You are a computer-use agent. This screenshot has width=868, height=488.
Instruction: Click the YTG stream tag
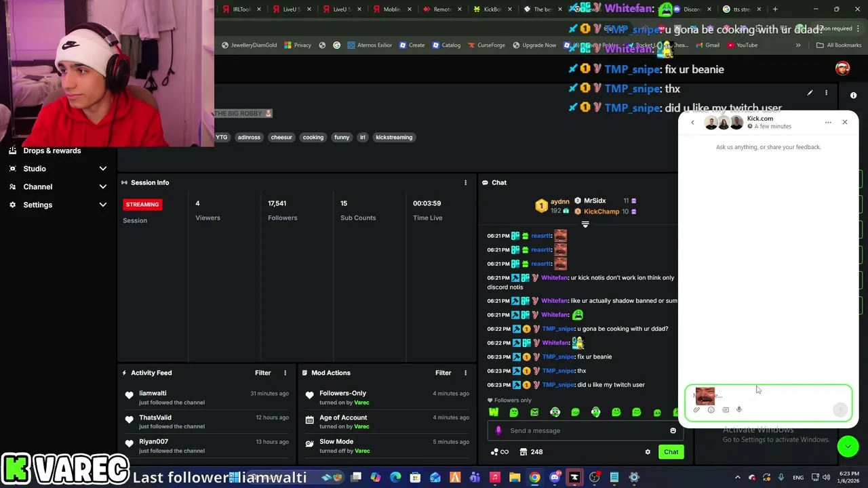pyautogui.click(x=222, y=137)
